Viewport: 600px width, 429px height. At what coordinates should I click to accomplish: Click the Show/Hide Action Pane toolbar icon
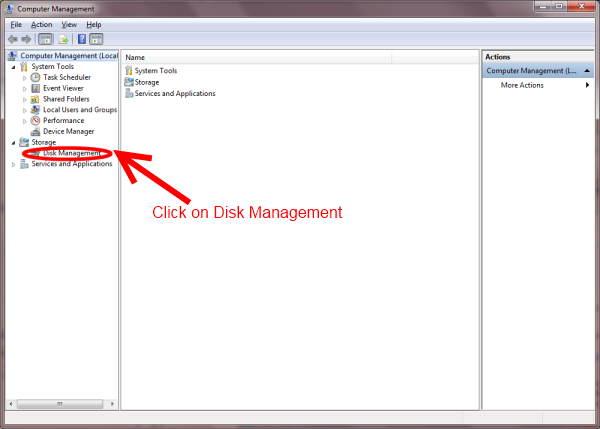96,39
